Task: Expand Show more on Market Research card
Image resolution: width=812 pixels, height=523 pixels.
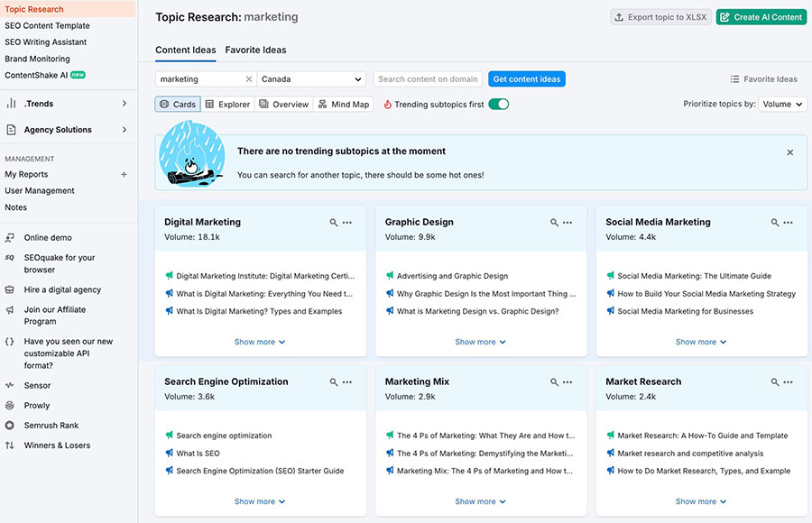Action: [701, 501]
